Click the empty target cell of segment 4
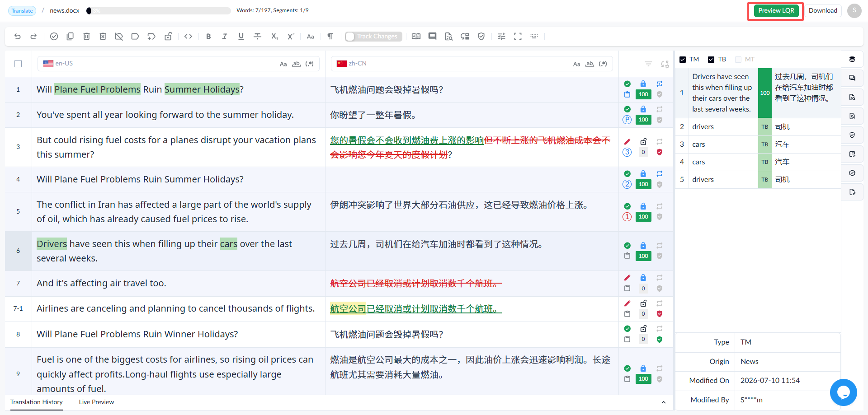Screen dimensions: 868x415 pos(472,180)
